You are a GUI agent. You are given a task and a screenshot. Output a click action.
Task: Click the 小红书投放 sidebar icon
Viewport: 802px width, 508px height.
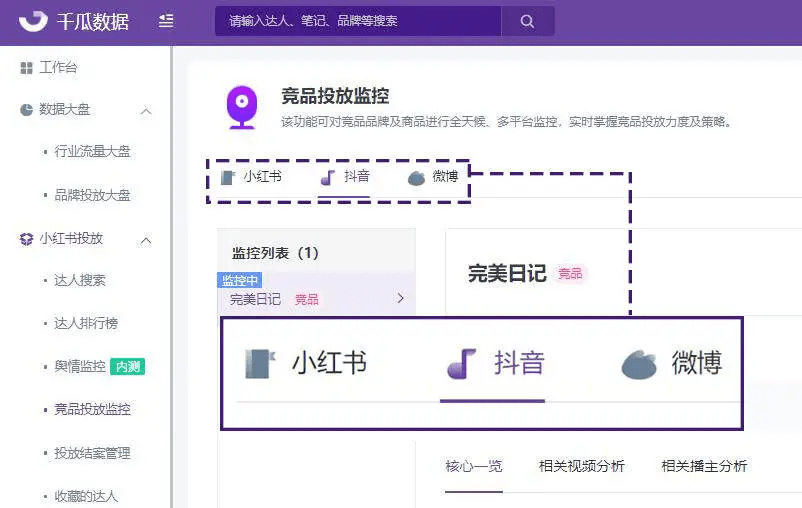point(26,239)
